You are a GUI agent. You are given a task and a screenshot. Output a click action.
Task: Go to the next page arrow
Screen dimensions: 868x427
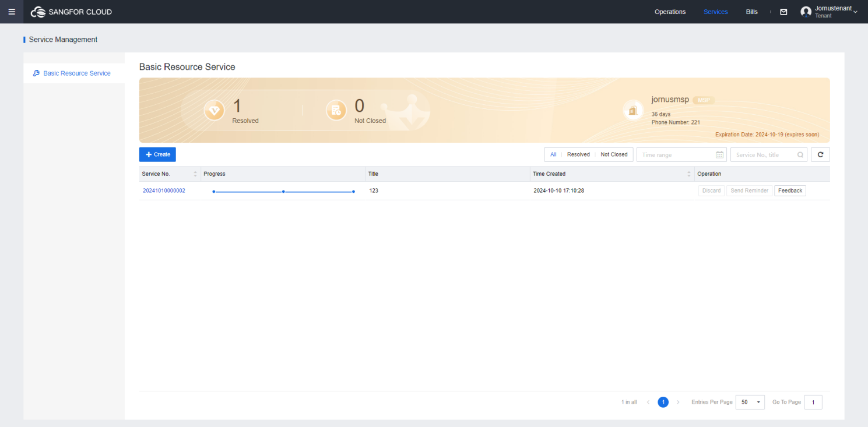[678, 402]
